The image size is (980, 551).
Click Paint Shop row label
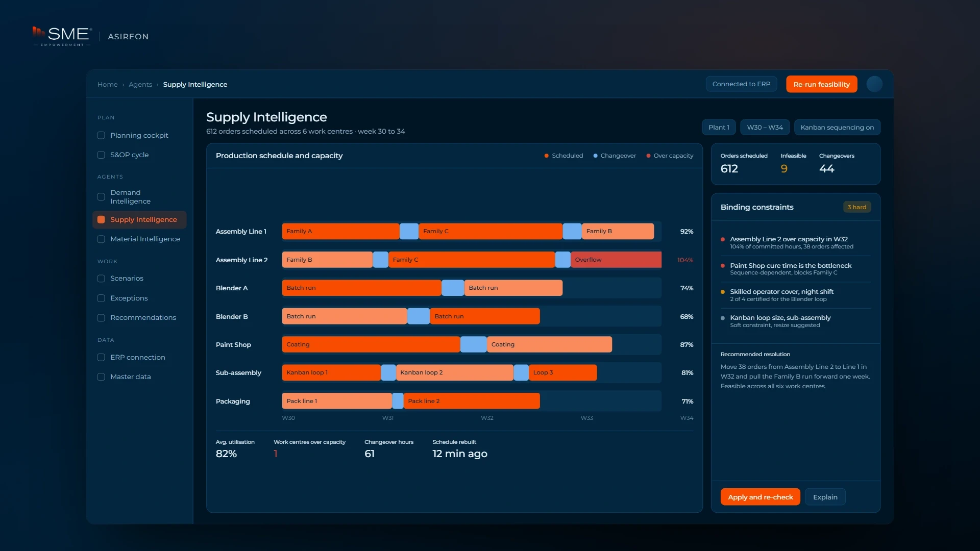click(233, 345)
